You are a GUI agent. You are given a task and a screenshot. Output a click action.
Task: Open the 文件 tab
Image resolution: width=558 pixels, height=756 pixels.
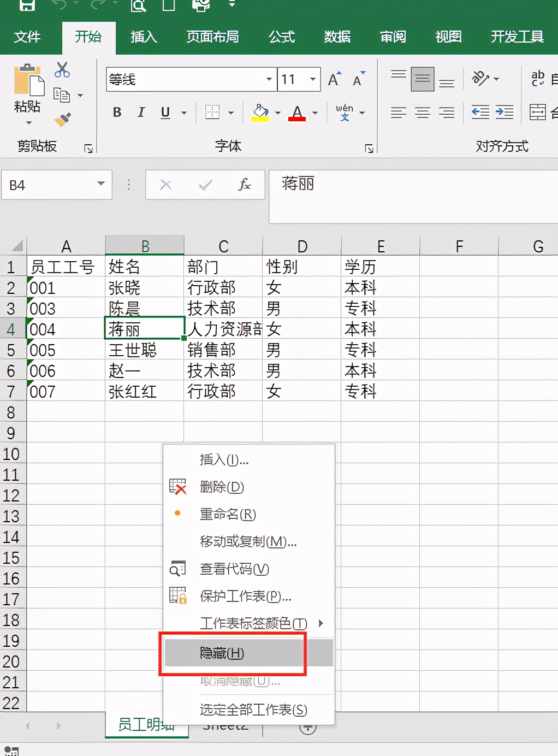(27, 37)
